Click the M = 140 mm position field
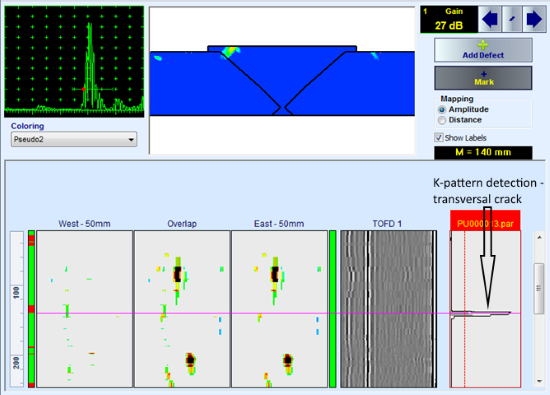The image size is (550, 395). click(x=483, y=152)
